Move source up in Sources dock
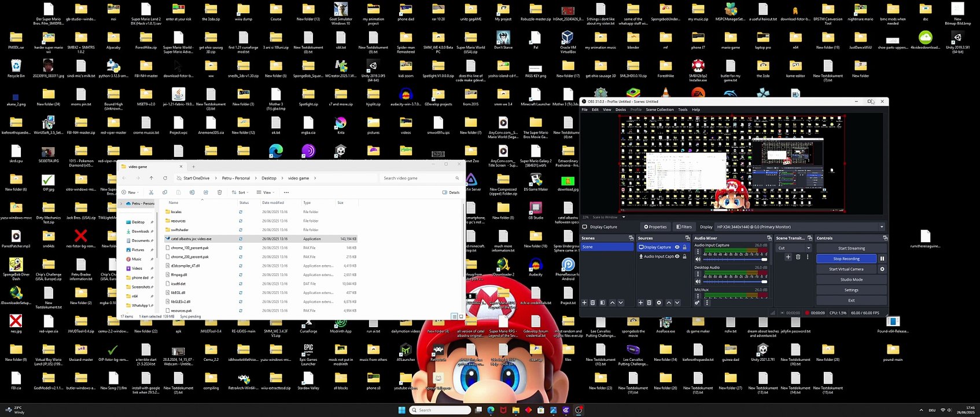 669,302
